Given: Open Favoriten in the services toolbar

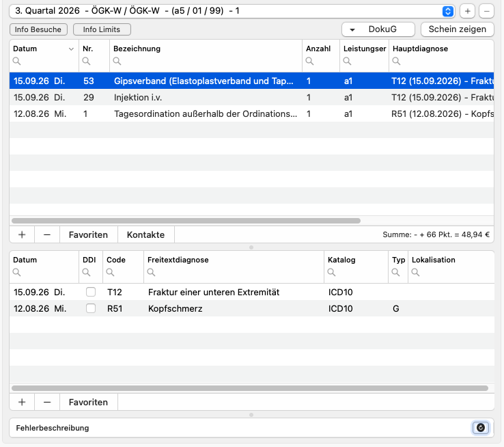Looking at the screenshot, I should (88, 234).
